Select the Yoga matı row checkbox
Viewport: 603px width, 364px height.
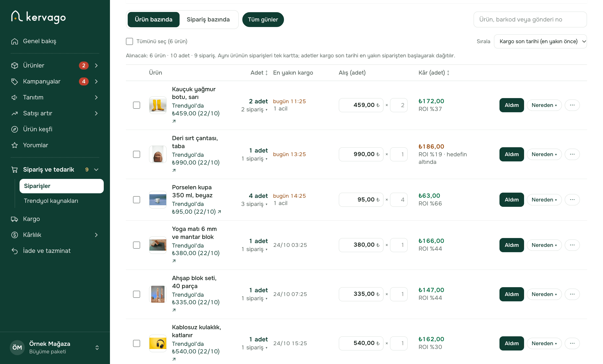137,245
